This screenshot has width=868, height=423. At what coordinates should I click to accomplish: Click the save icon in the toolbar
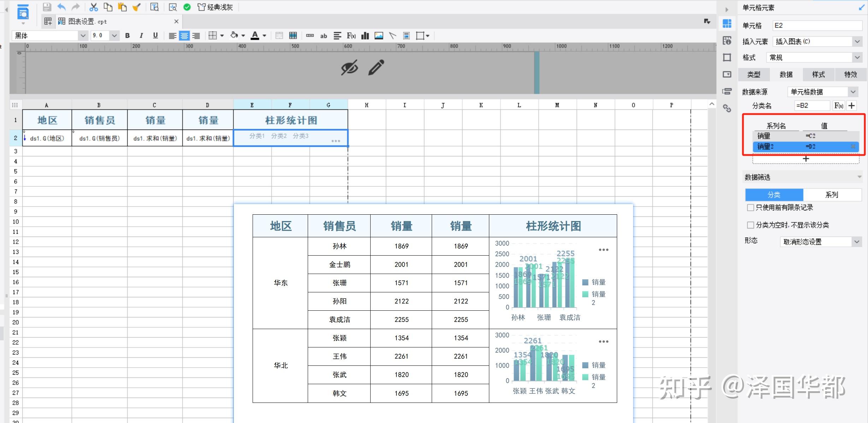point(46,7)
